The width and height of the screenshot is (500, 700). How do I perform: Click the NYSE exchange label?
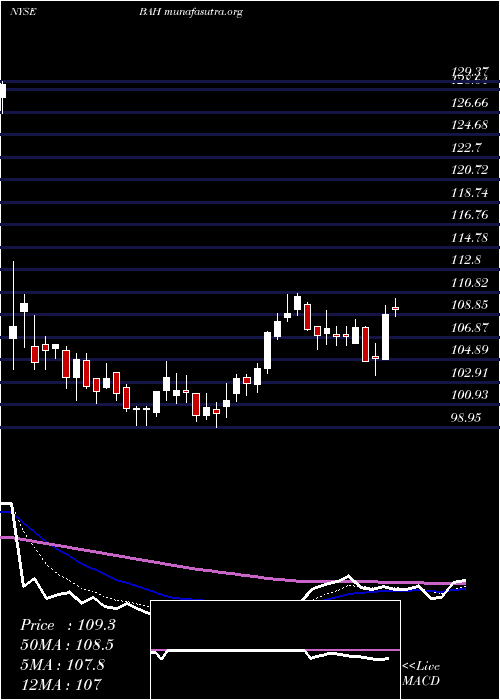click(23, 12)
